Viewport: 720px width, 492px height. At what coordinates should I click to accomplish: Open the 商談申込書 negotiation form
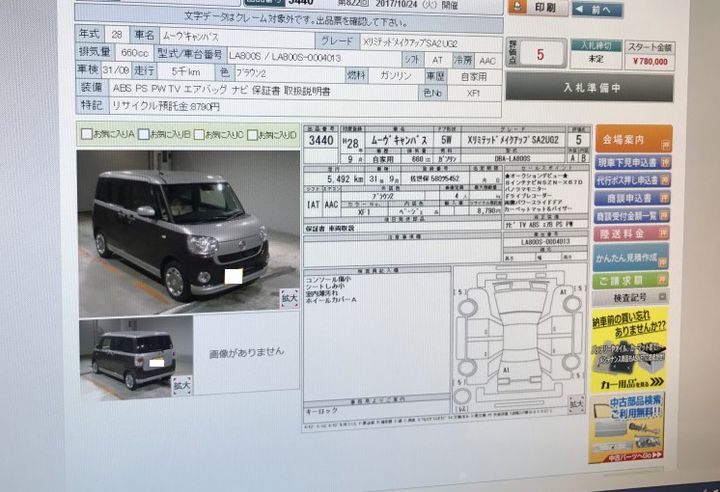(x=632, y=198)
